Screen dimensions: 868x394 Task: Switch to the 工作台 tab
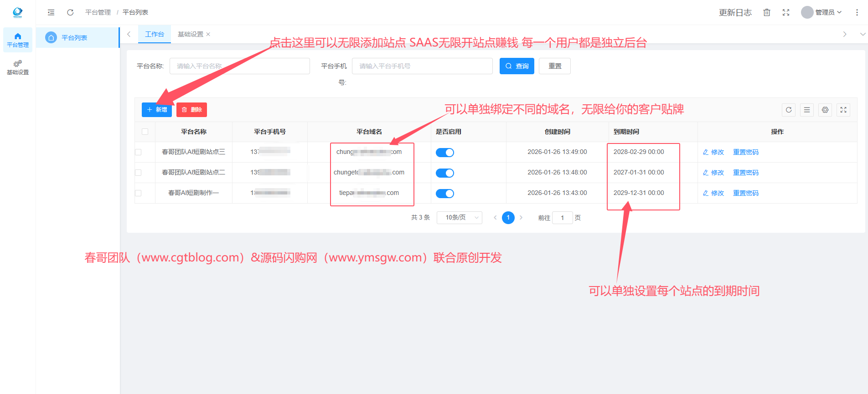155,34
